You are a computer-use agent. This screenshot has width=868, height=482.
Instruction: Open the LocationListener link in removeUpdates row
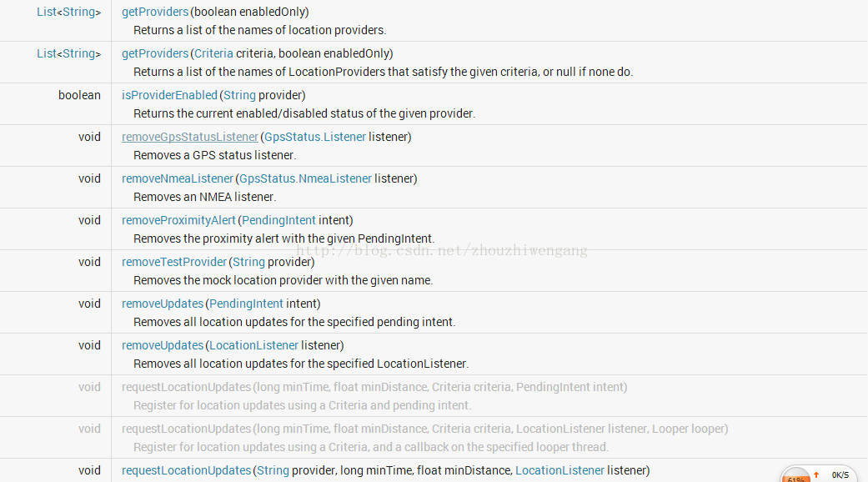pyautogui.click(x=253, y=345)
